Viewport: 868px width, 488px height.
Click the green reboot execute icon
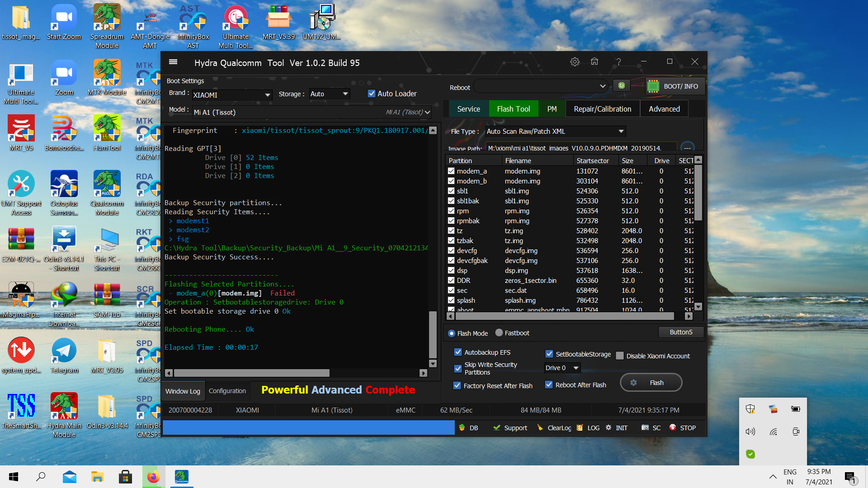pos(622,85)
